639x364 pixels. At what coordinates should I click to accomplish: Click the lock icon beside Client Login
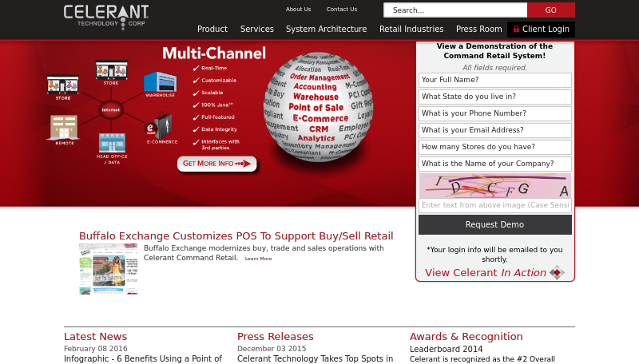point(516,29)
